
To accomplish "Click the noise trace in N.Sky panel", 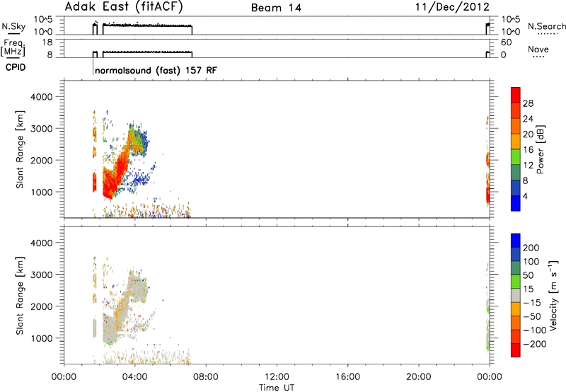I will tap(147, 25).
